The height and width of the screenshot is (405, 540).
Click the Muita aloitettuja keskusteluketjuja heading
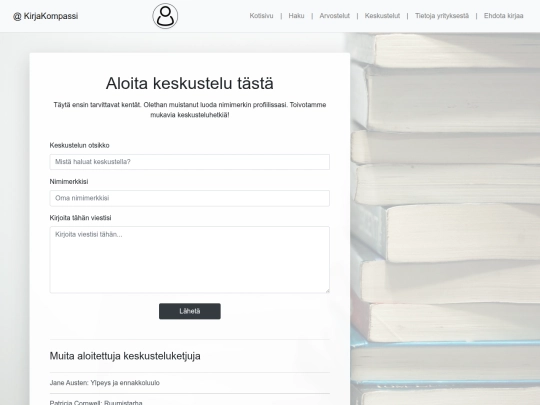(125, 356)
